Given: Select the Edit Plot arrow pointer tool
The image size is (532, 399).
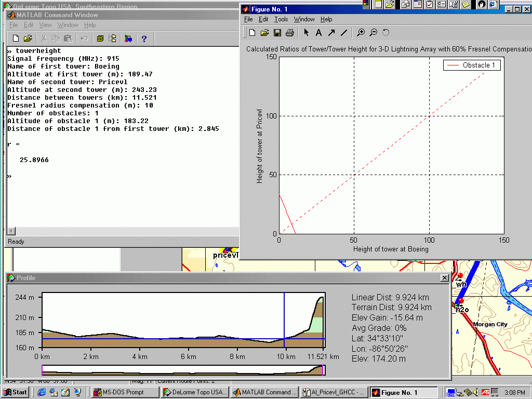Looking at the screenshot, I should pos(307,33).
